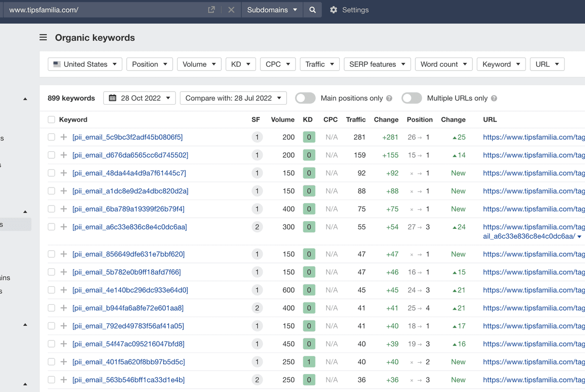The width and height of the screenshot is (585, 392).
Task: Open the United States country dropdown
Action: [85, 64]
